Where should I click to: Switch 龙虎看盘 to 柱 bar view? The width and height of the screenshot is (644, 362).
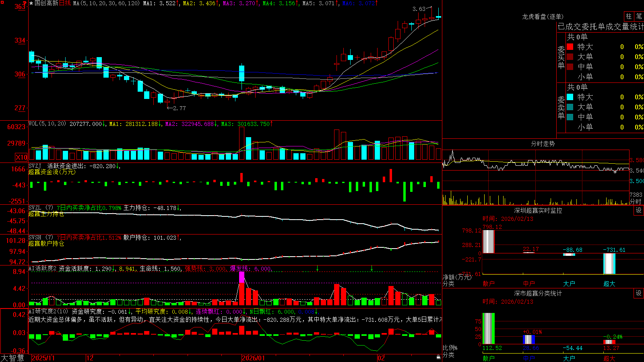(x=629, y=16)
